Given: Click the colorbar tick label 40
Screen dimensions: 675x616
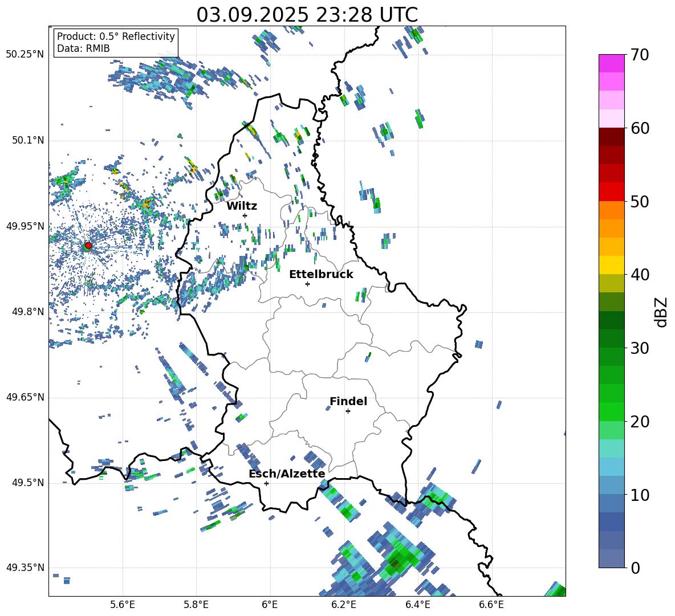Looking at the screenshot, I should click(x=640, y=275).
